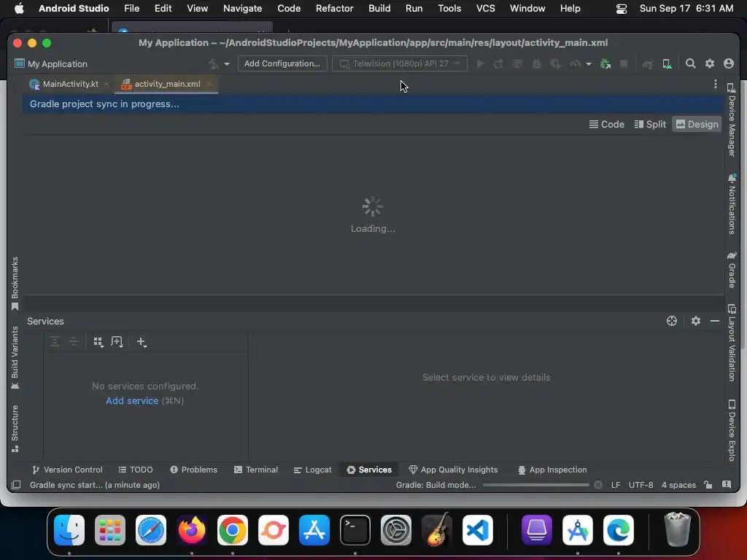Click the Run app play icon
Image resolution: width=747 pixels, height=560 pixels.
(480, 64)
